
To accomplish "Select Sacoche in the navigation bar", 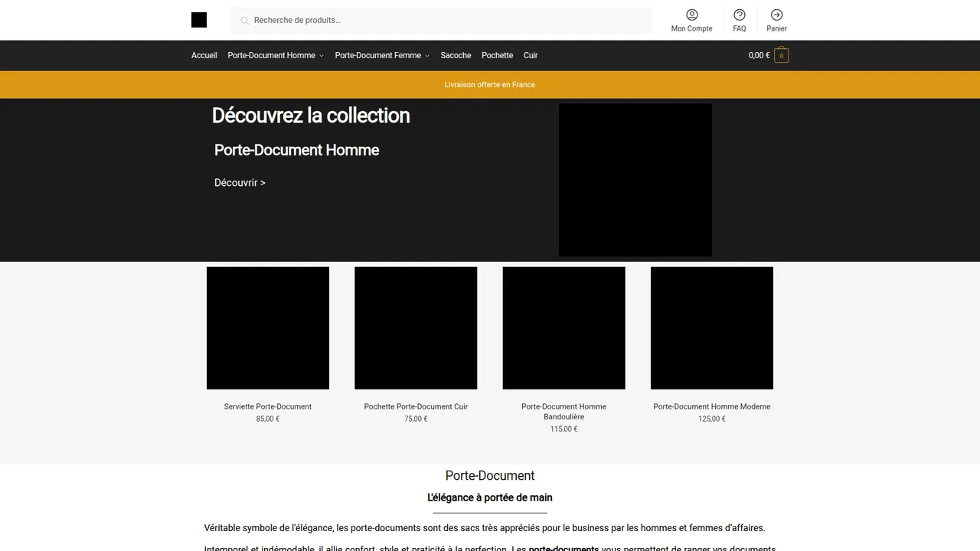I will (456, 55).
